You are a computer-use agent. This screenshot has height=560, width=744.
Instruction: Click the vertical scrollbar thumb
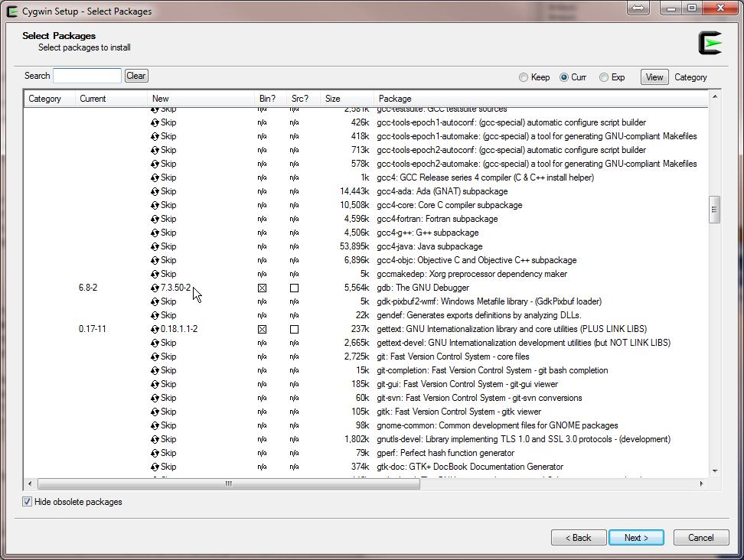pos(715,209)
